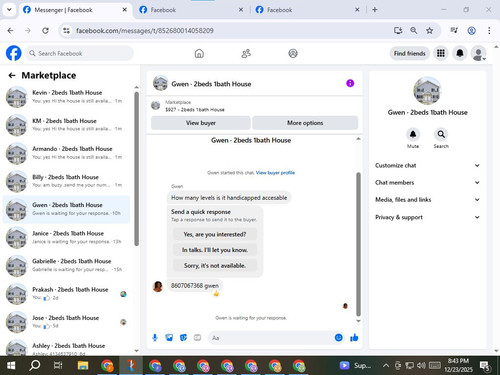Open site information icon in the address bar
The height and width of the screenshot is (375, 500).
coord(66,31)
